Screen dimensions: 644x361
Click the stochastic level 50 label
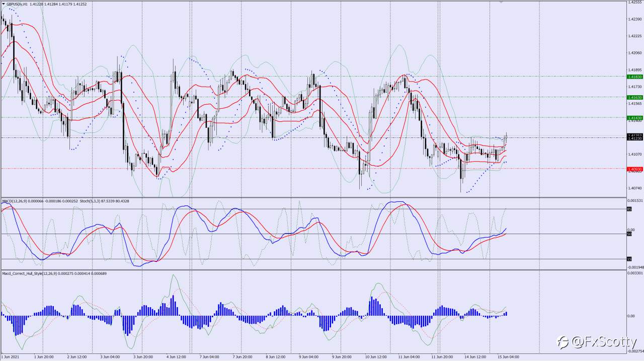click(x=629, y=234)
